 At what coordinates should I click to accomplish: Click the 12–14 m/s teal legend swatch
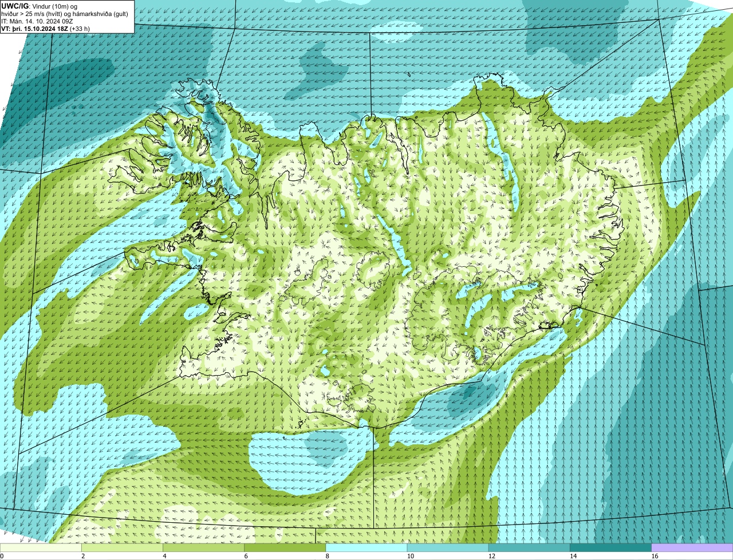pyautogui.click(x=529, y=547)
